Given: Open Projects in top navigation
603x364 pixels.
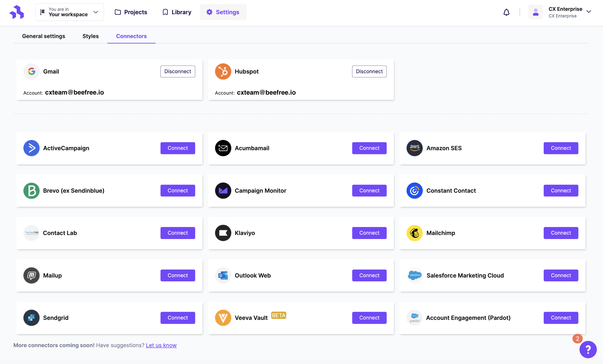Looking at the screenshot, I should tap(131, 12).
